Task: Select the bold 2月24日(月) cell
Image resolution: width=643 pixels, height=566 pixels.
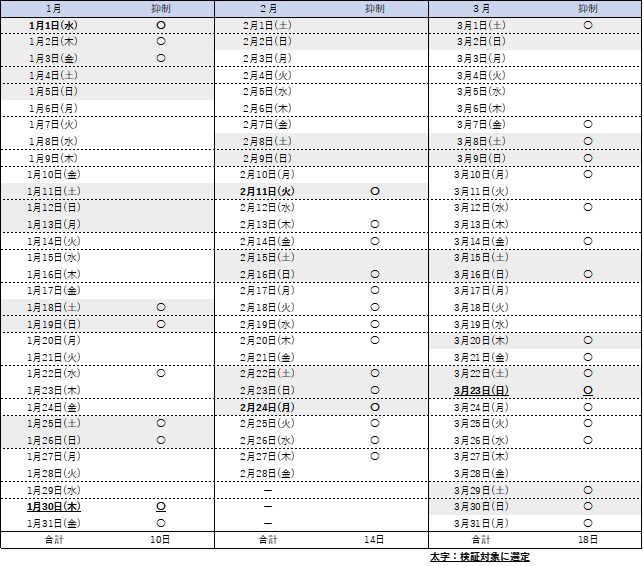Action: 267,407
